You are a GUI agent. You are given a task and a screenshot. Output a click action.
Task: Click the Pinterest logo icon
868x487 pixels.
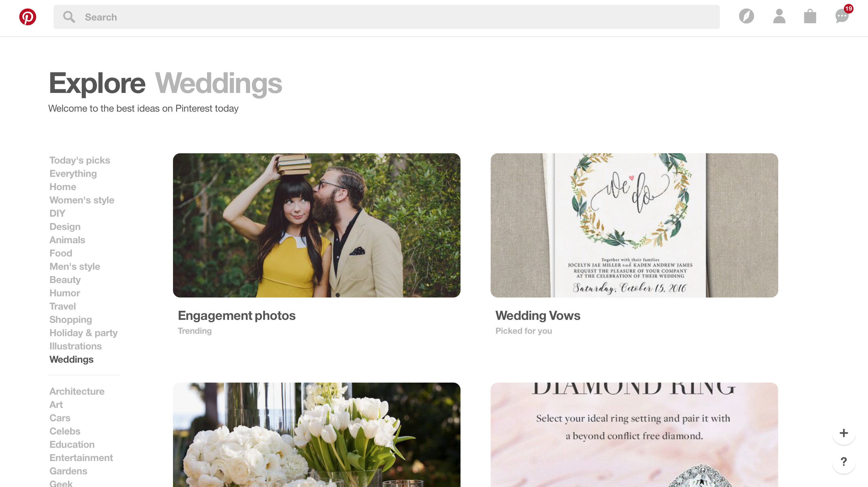28,17
